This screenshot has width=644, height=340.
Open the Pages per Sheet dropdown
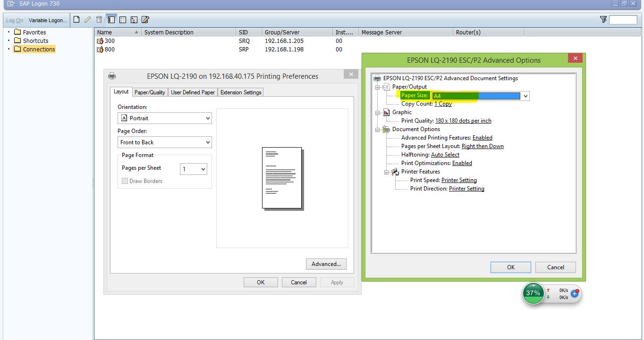click(x=194, y=169)
